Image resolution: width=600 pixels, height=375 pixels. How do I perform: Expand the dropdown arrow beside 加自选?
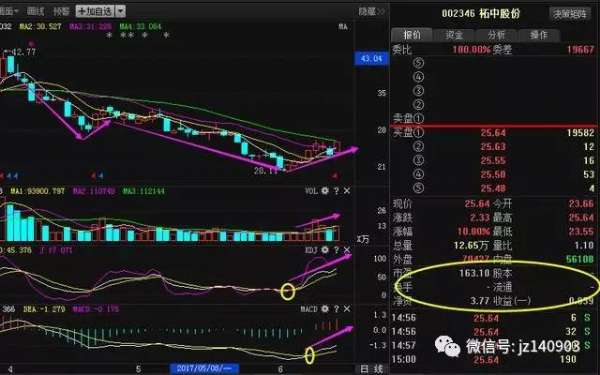[x=120, y=11]
